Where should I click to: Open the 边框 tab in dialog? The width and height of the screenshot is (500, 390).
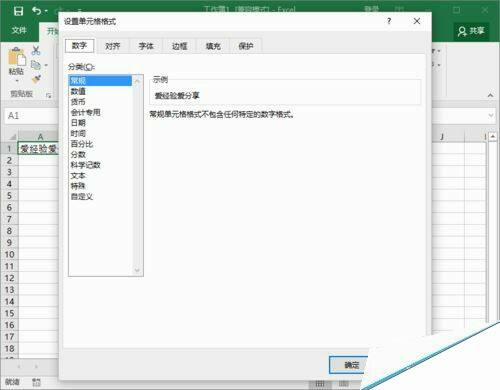[x=179, y=46]
